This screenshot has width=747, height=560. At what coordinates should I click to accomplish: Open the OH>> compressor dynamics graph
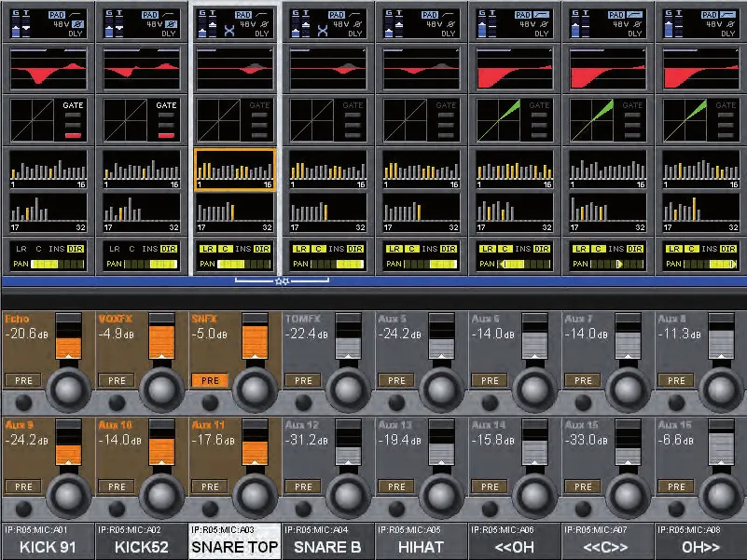pos(700,120)
